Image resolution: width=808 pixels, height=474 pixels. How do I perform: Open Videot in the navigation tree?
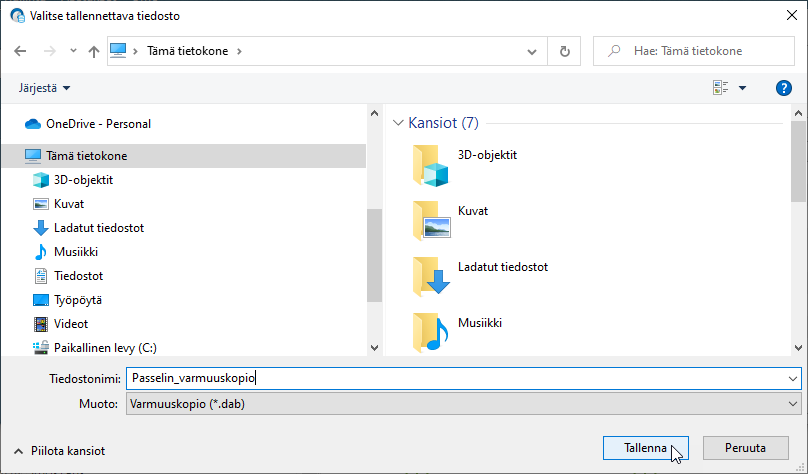coord(71,324)
